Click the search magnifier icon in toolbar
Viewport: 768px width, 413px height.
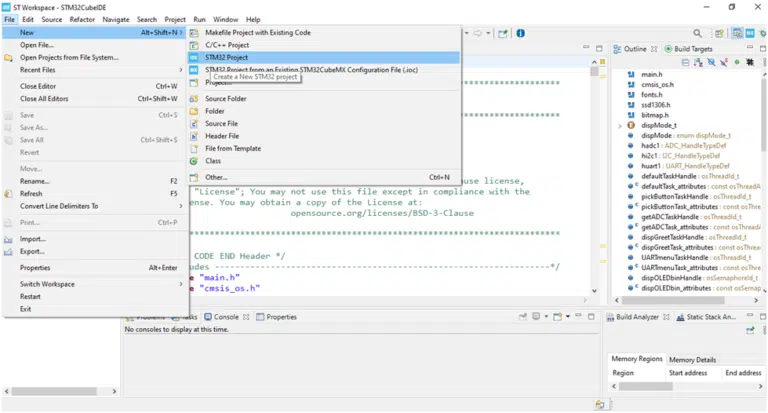pos(697,33)
